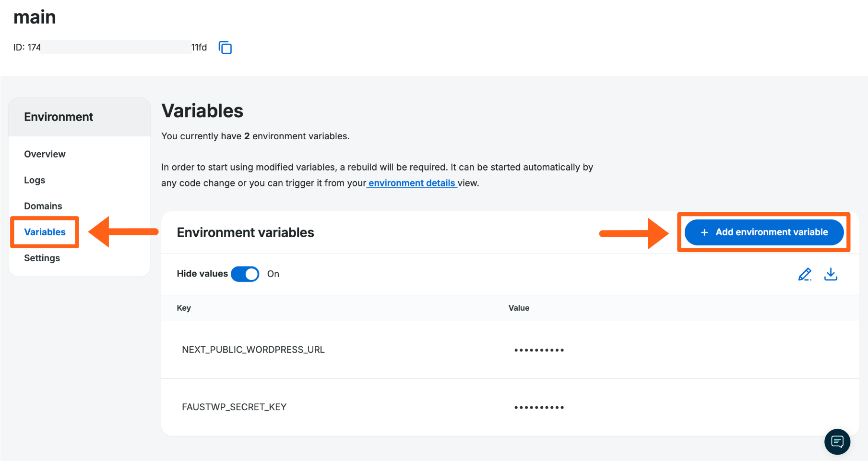Click the plus icon on Add environment variable
The image size is (868, 461).
tap(704, 232)
